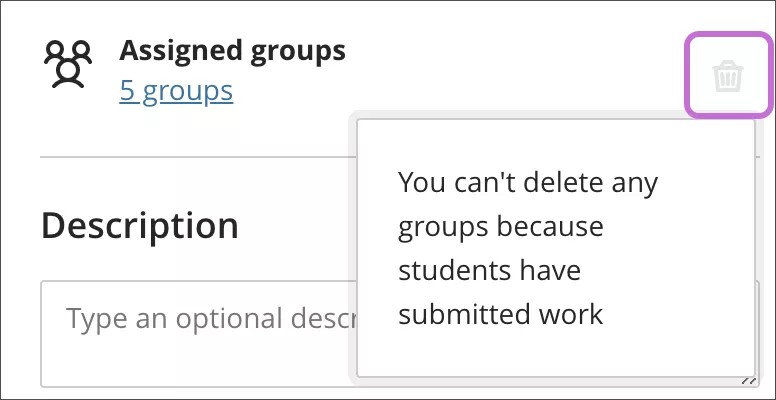Screen dimensions: 776x400
Task: Click the 'students have submitted work' message
Action: 500,293
